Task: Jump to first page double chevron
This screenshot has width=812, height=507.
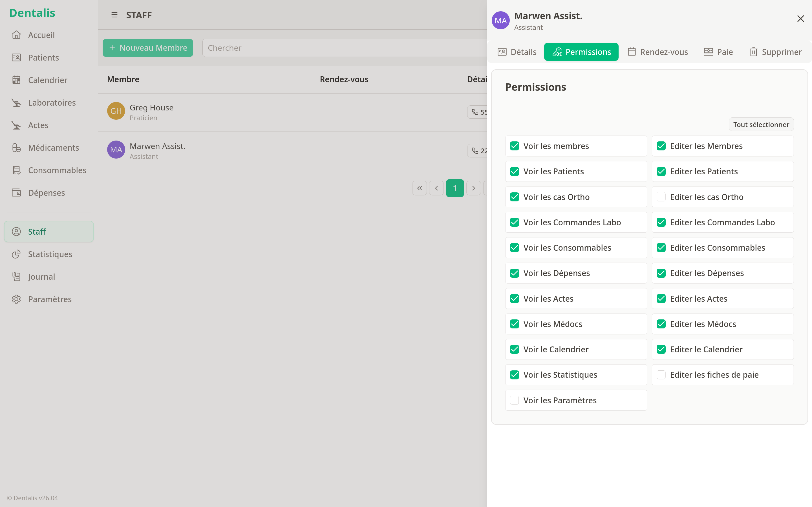Action: point(419,188)
